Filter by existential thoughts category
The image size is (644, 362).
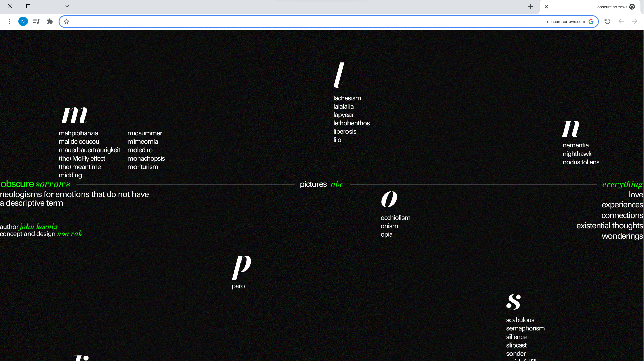point(609,226)
